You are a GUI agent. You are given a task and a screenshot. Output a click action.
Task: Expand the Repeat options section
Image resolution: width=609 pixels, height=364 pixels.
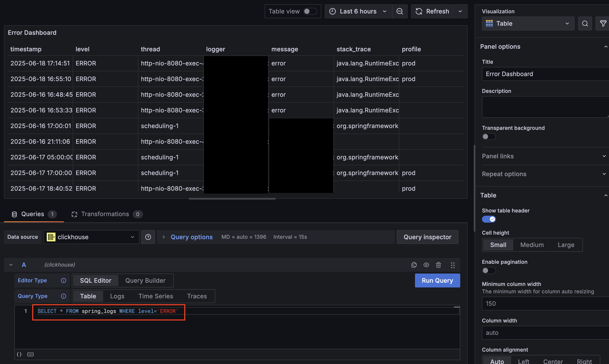click(544, 174)
